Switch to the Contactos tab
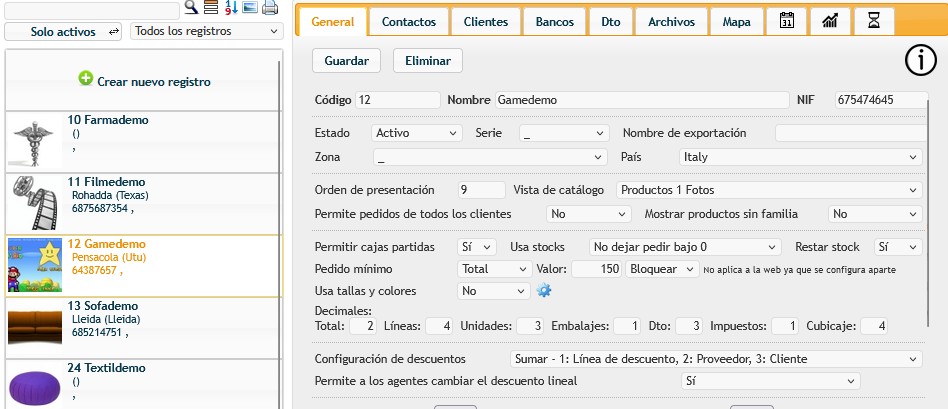 pyautogui.click(x=409, y=22)
